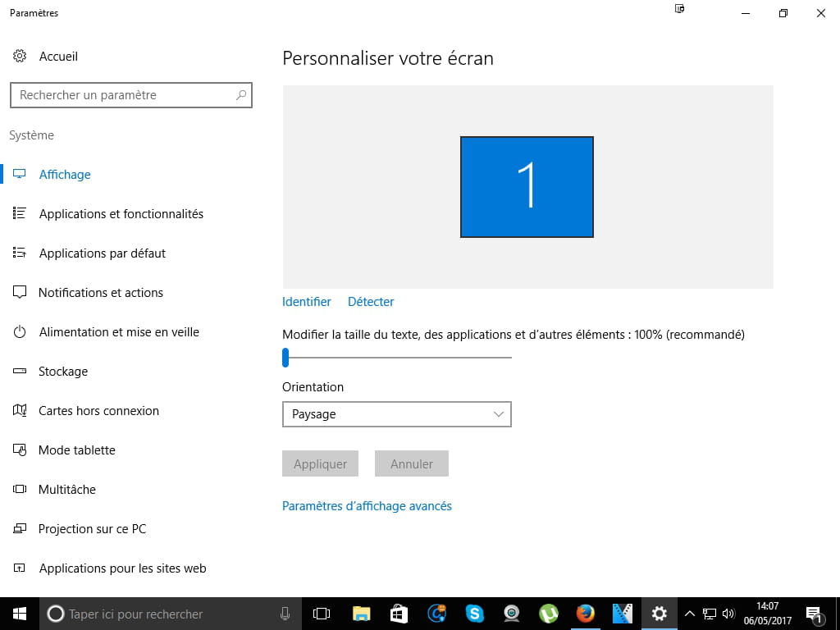Open the Windows Store taskbar icon

click(x=399, y=614)
